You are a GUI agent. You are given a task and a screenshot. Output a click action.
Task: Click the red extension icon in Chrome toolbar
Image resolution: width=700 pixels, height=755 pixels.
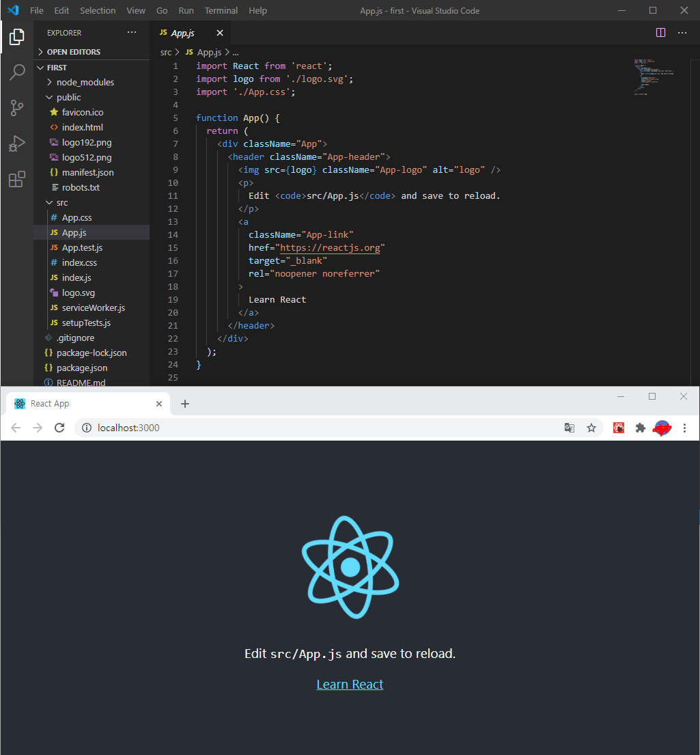(619, 428)
